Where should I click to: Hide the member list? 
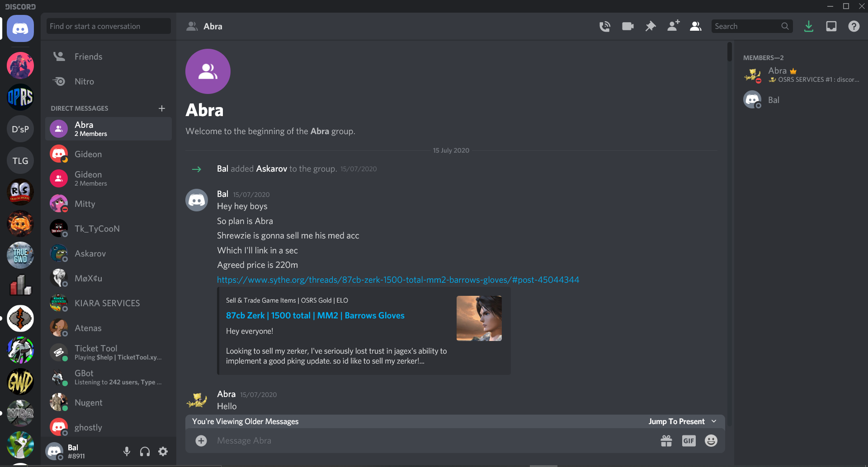[696, 26]
